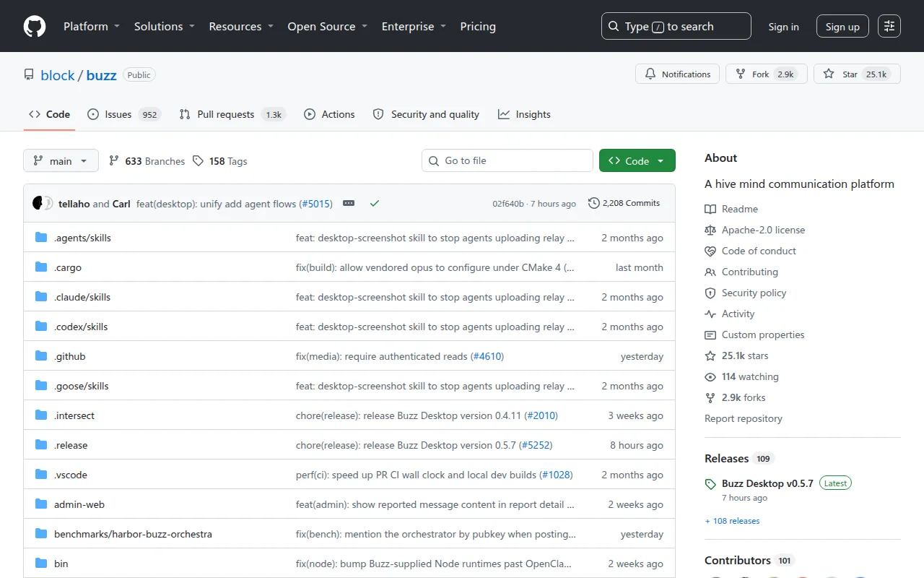
Task: Show + 108 releases
Action: [x=732, y=521]
